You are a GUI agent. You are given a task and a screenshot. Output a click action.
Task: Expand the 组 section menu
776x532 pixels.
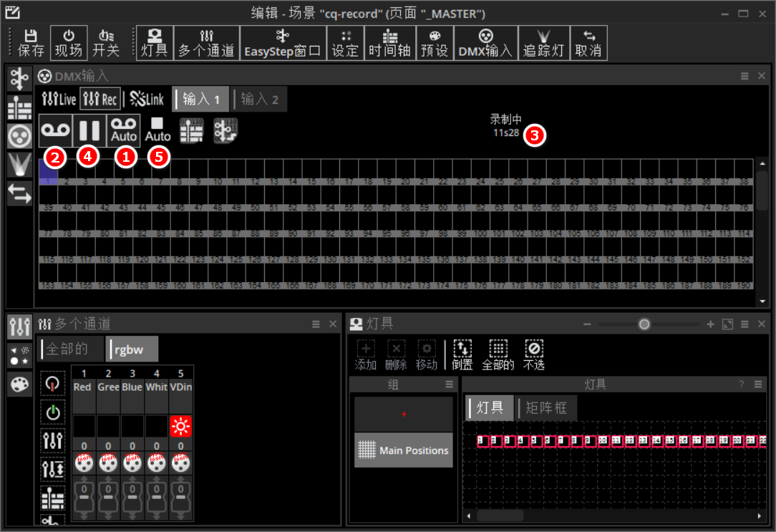click(449, 385)
